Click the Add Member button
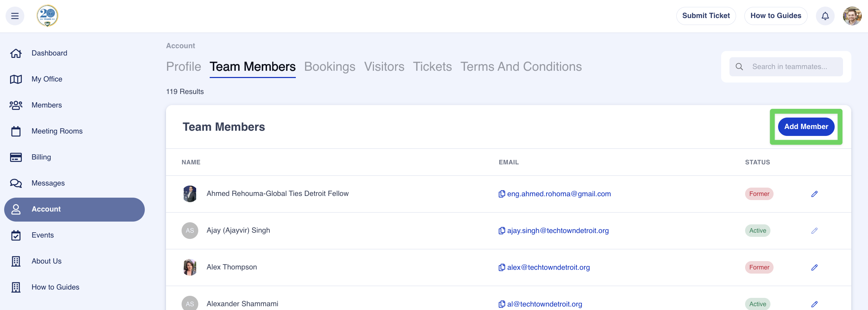Image resolution: width=868 pixels, height=310 pixels. pos(806,127)
